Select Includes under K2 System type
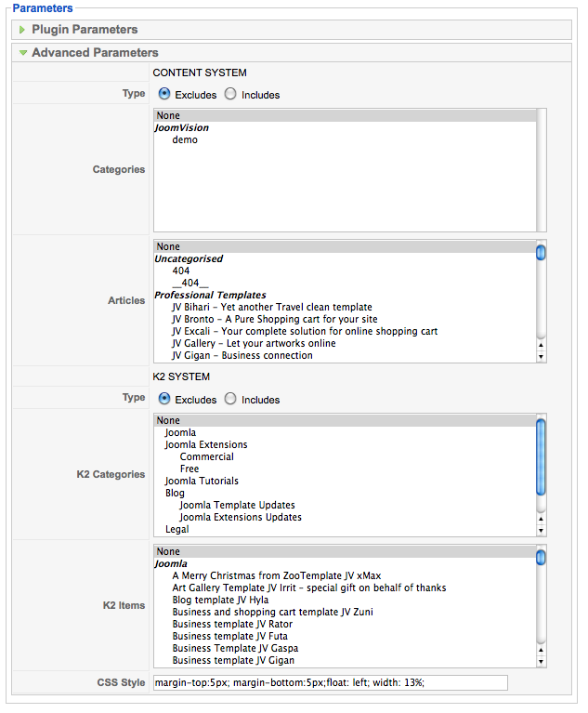Screen dimensions: 588x713 [x=231, y=399]
